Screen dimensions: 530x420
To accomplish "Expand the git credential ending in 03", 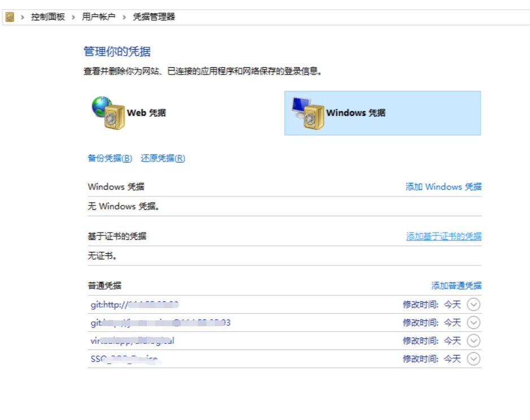I will click(x=473, y=323).
